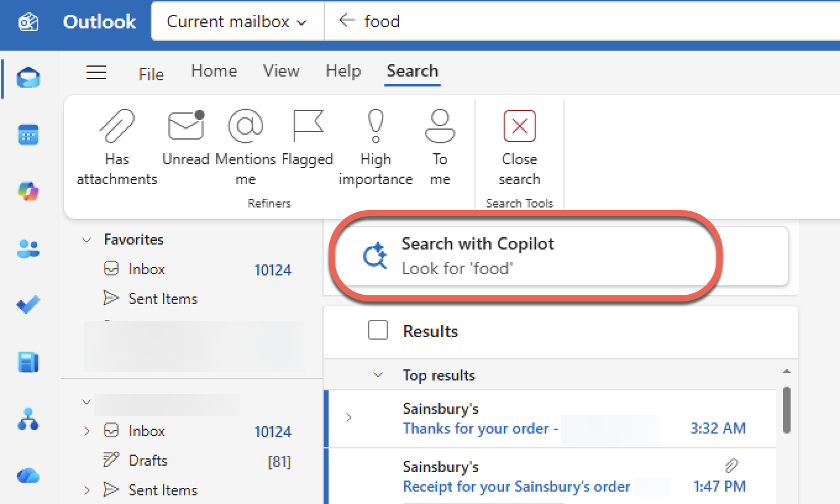Click paperclip icon on Sainsbury's receipt email
The width and height of the screenshot is (840, 504).
pyautogui.click(x=732, y=465)
